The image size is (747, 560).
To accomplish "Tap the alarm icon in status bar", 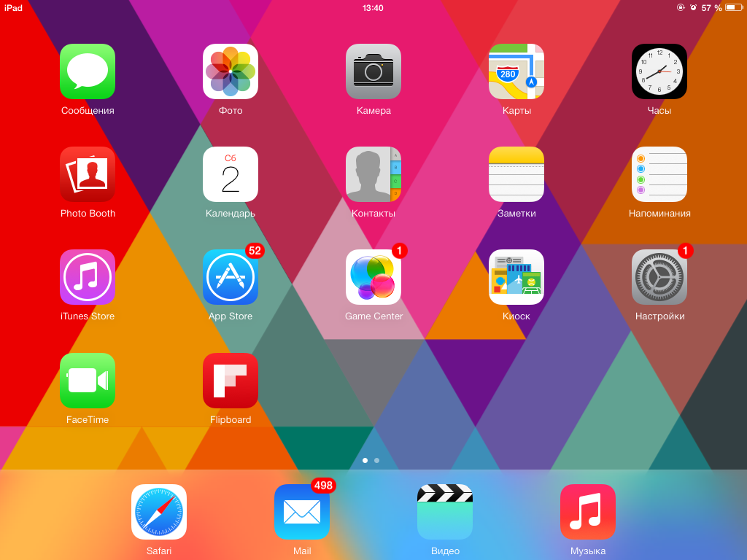I will coord(693,7).
